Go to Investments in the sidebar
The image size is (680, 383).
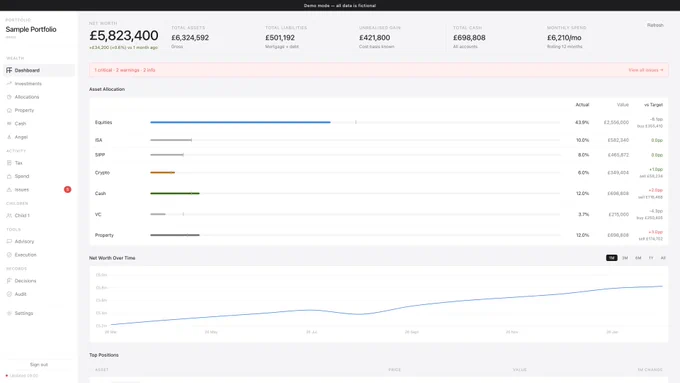pos(39,83)
